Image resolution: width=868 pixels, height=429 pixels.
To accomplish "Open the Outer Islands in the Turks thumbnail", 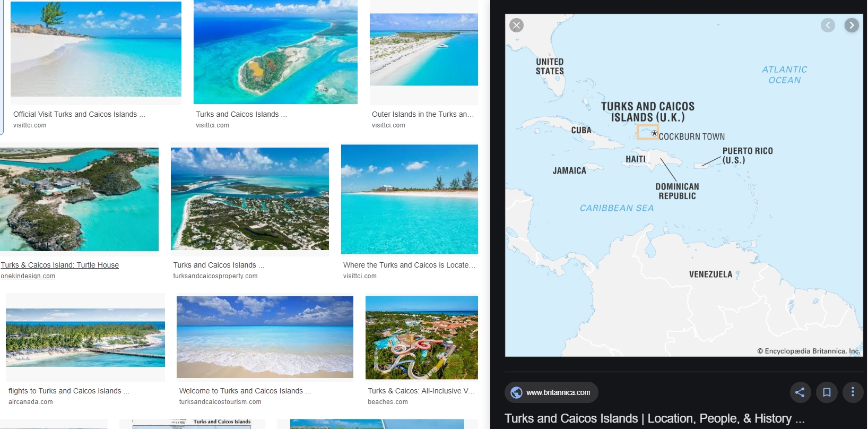I will point(424,49).
